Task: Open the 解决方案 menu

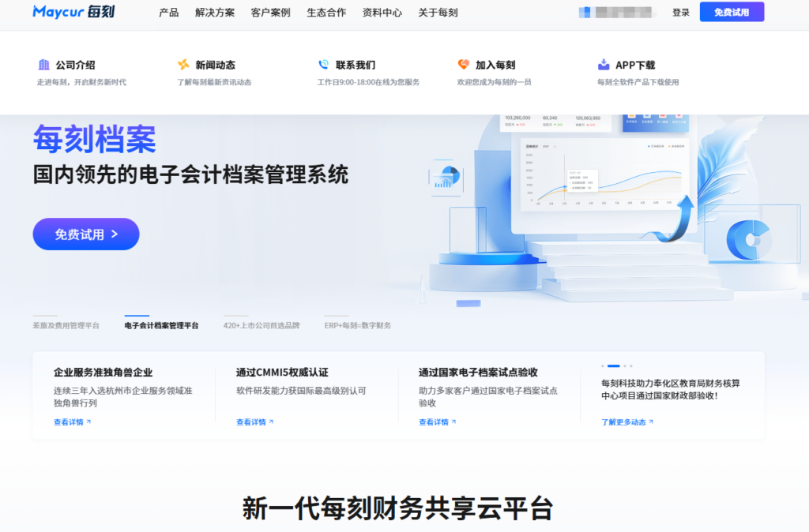Action: tap(214, 13)
